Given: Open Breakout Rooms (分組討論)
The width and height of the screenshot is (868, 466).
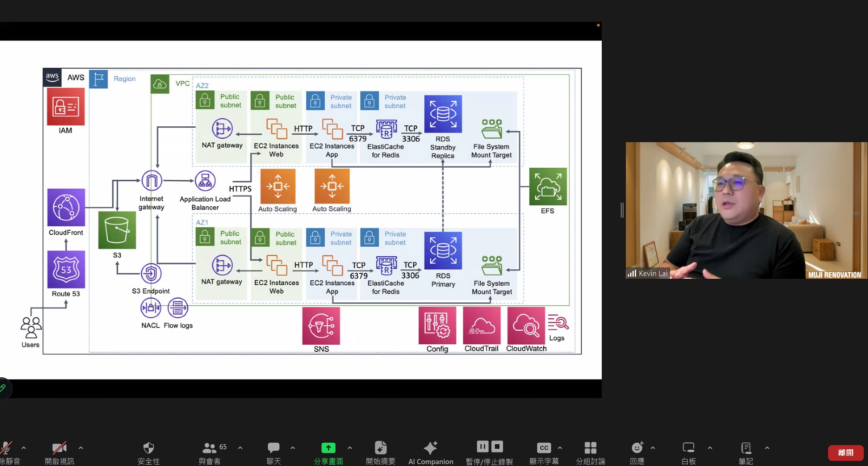Looking at the screenshot, I should pos(591,448).
